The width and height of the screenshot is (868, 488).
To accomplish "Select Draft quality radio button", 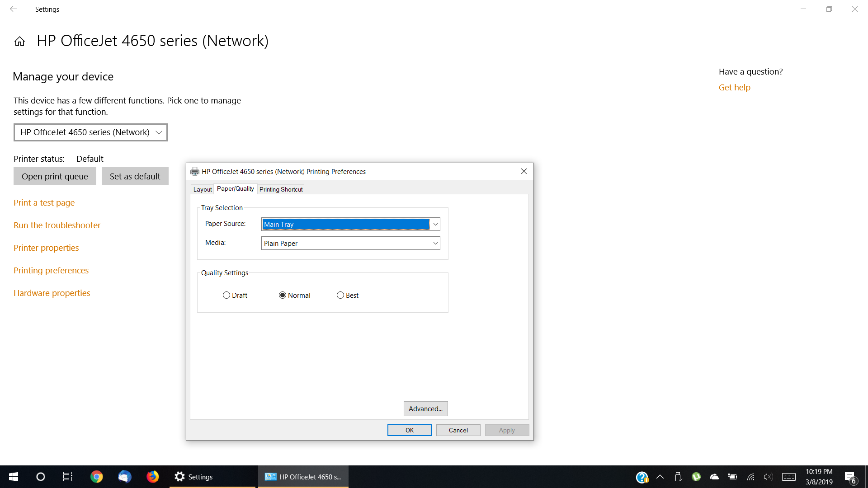I will point(235,295).
